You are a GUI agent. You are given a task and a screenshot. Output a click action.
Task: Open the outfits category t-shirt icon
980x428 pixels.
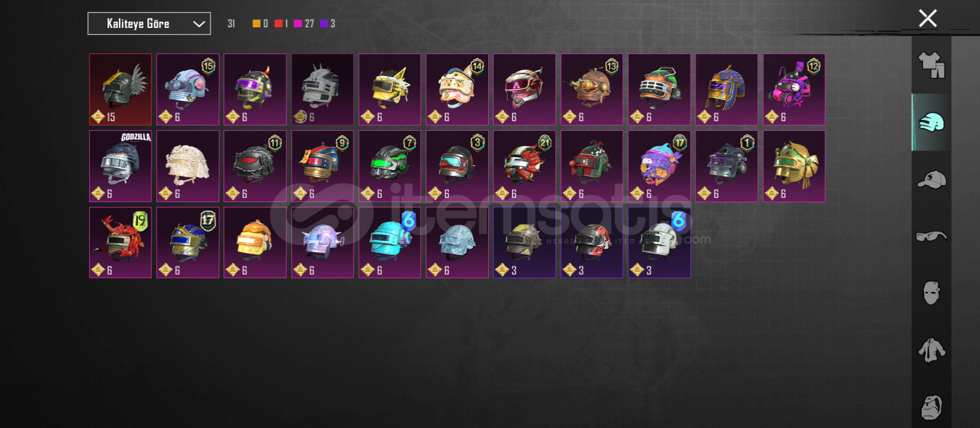pyautogui.click(x=931, y=65)
